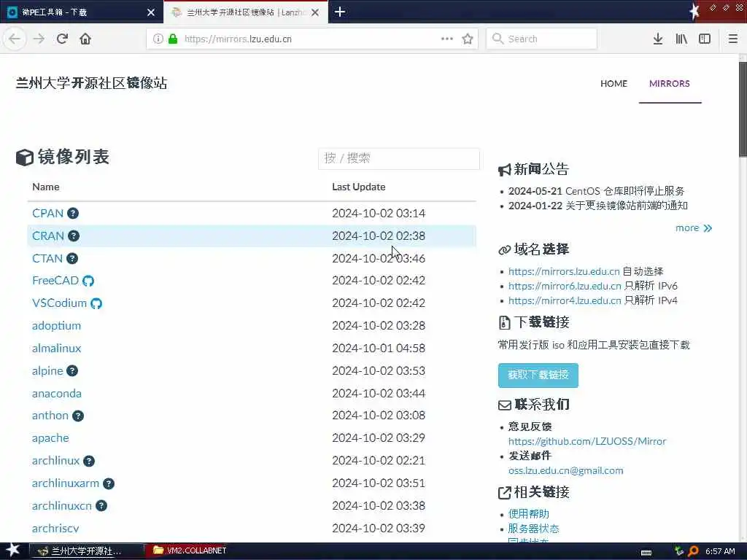This screenshot has width=747, height=560.
Task: Toggle the sidebar view icon
Action: (705, 39)
